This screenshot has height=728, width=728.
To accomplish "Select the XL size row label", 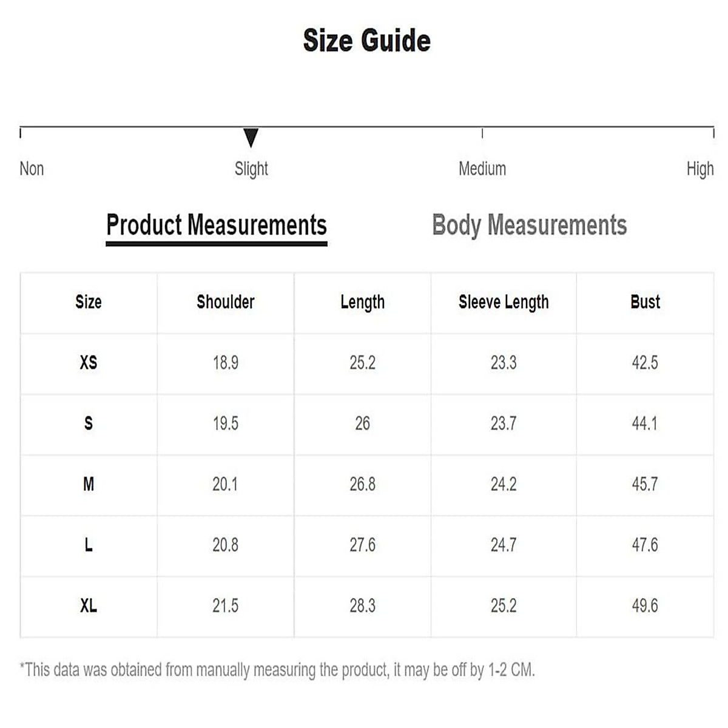I will click(x=89, y=605).
